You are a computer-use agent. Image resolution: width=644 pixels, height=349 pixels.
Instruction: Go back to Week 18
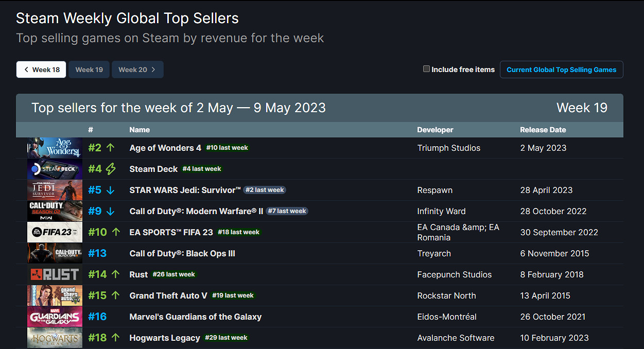point(41,69)
